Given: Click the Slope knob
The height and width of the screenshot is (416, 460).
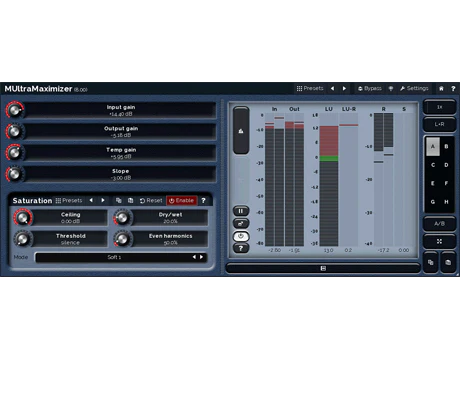Looking at the screenshot, I should point(15,174).
